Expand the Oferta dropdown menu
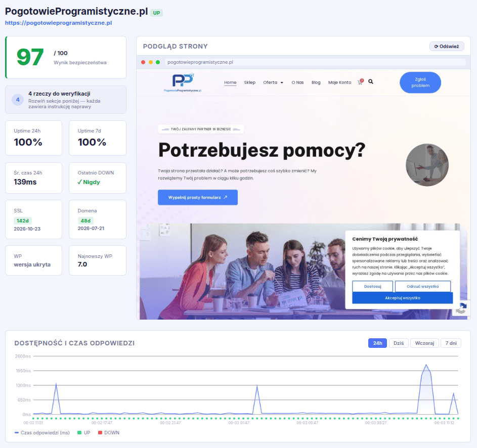477x448 pixels. coord(273,82)
